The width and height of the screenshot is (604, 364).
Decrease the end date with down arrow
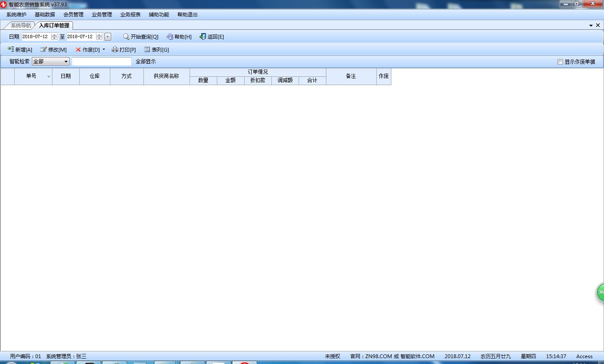coord(99,39)
